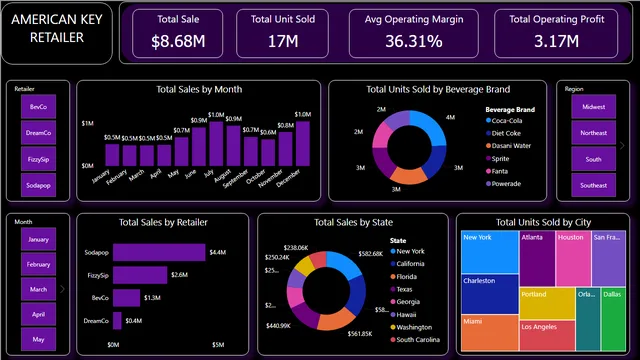
Task: Click the Charleston treemap tile
Action: (490, 294)
